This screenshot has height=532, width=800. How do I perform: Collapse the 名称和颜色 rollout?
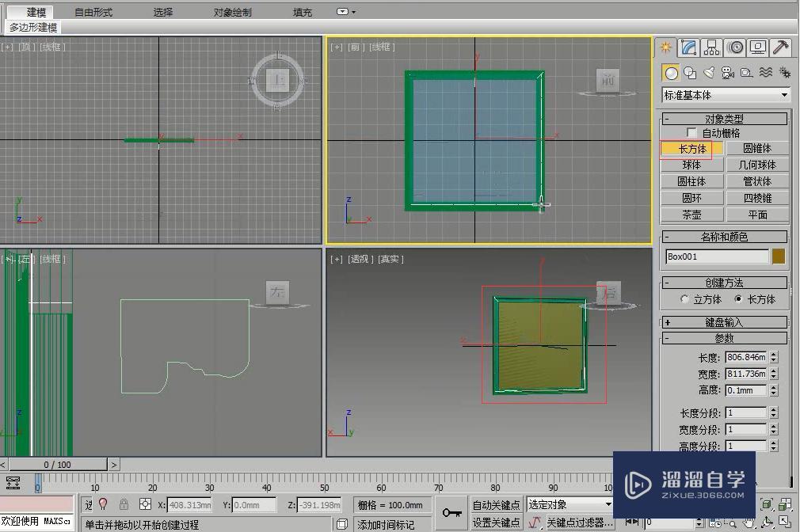click(725, 237)
